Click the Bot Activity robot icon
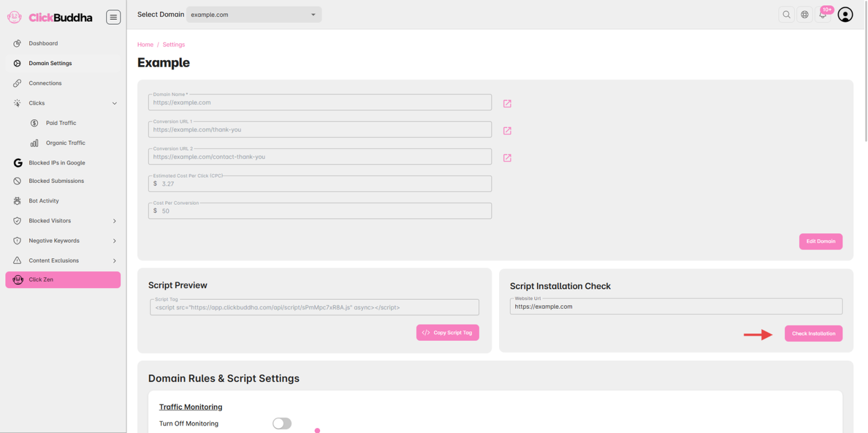The width and height of the screenshot is (868, 433). tap(17, 201)
